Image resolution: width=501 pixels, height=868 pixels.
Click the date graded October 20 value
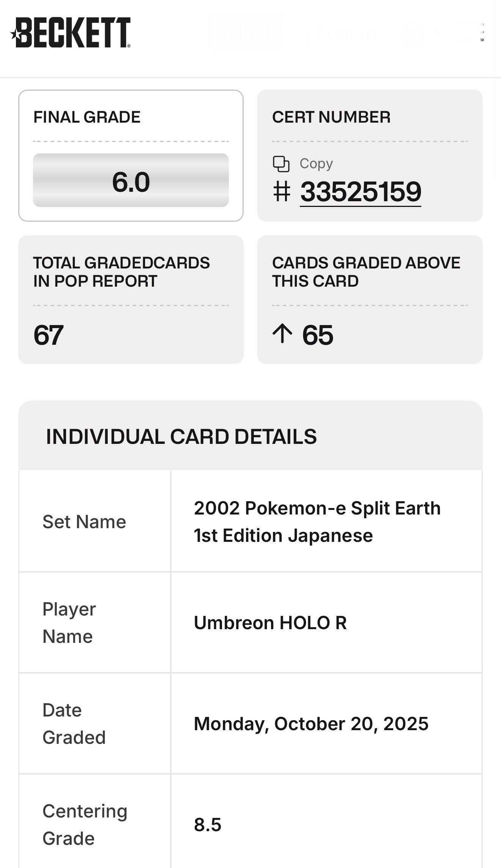point(311,724)
